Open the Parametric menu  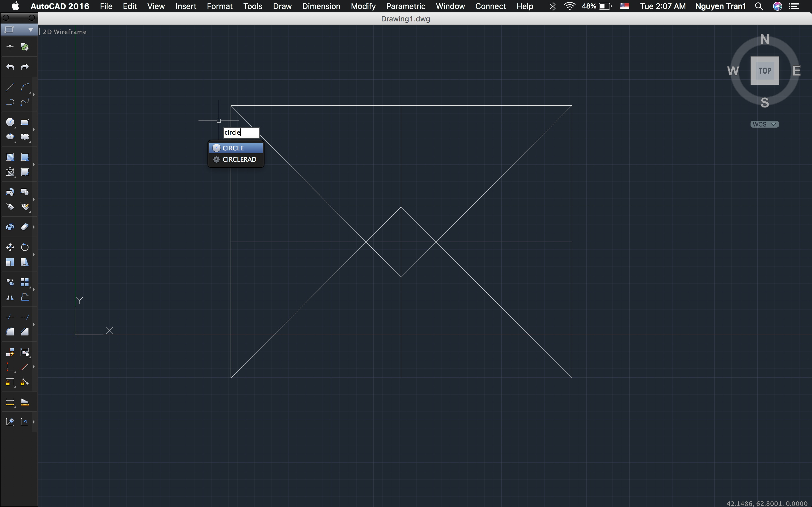(405, 6)
